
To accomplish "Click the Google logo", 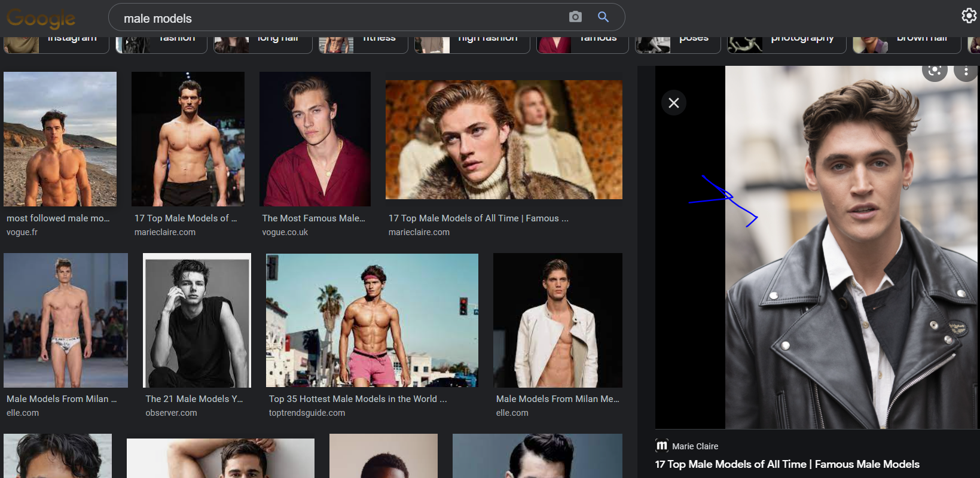I will tap(41, 19).
